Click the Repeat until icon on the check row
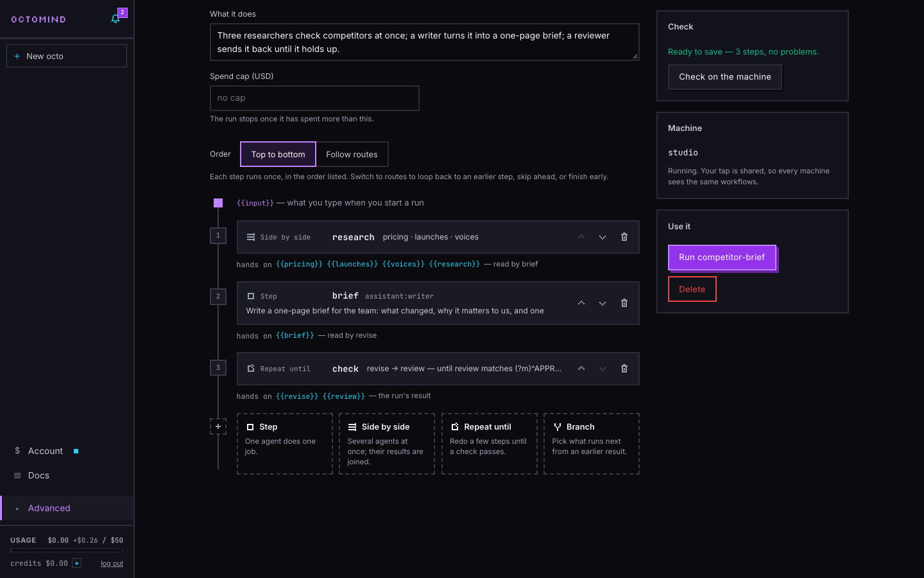This screenshot has height=578, width=924. pos(251,369)
